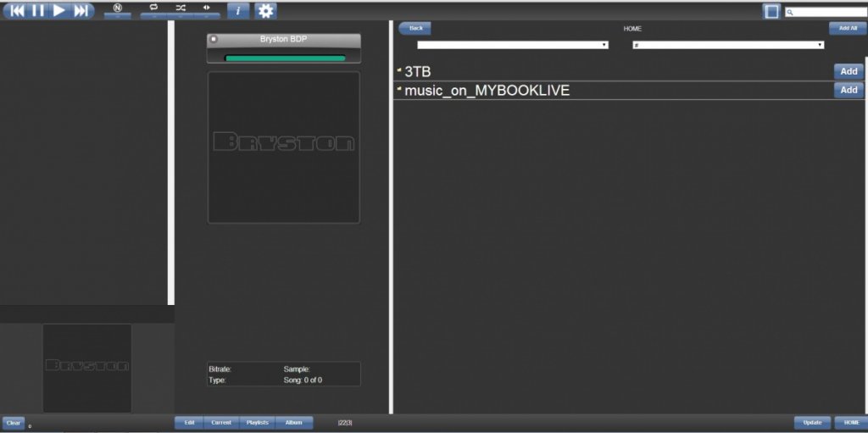Click the 'Song: 0 of 0' text
The image size is (868, 433).
(303, 380)
